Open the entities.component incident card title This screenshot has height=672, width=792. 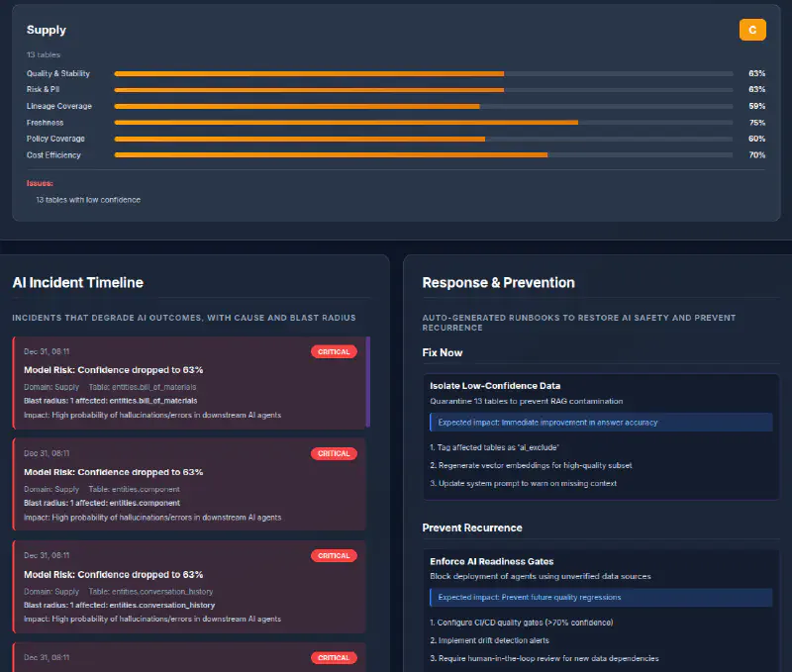[113, 472]
